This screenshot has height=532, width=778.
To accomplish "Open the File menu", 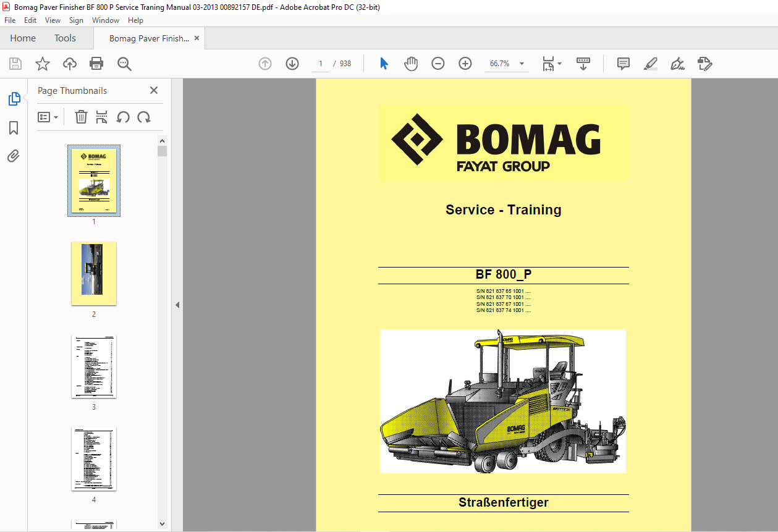I will (10, 20).
